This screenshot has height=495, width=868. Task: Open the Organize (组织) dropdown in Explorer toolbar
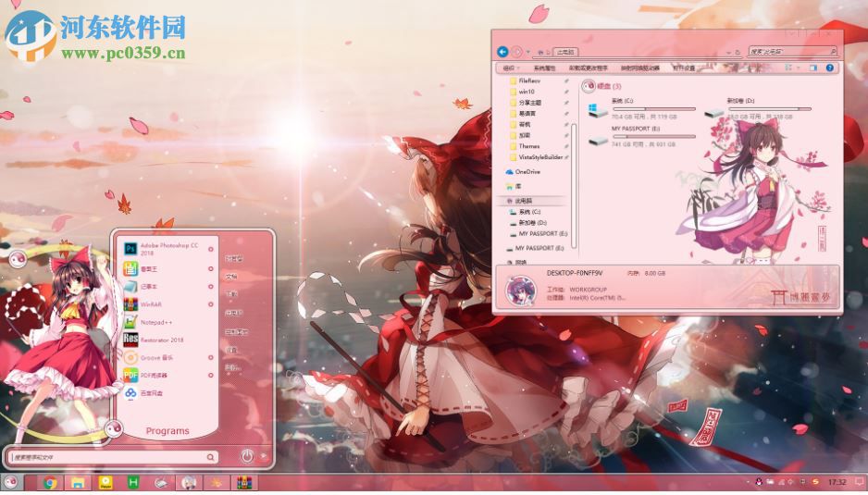[x=511, y=68]
